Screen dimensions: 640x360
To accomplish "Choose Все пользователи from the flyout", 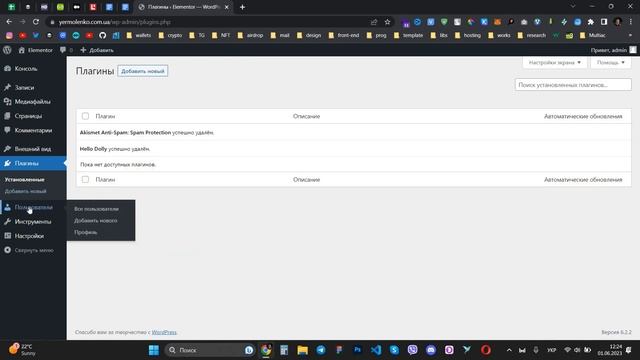I will pos(96,209).
